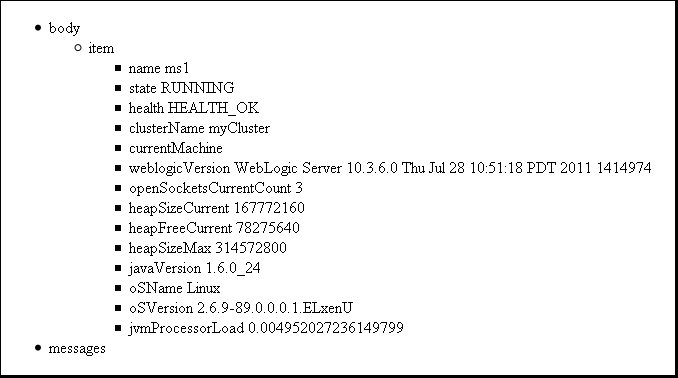Select the oSName Linux line
Screen dimensions: 678x378
(175, 288)
